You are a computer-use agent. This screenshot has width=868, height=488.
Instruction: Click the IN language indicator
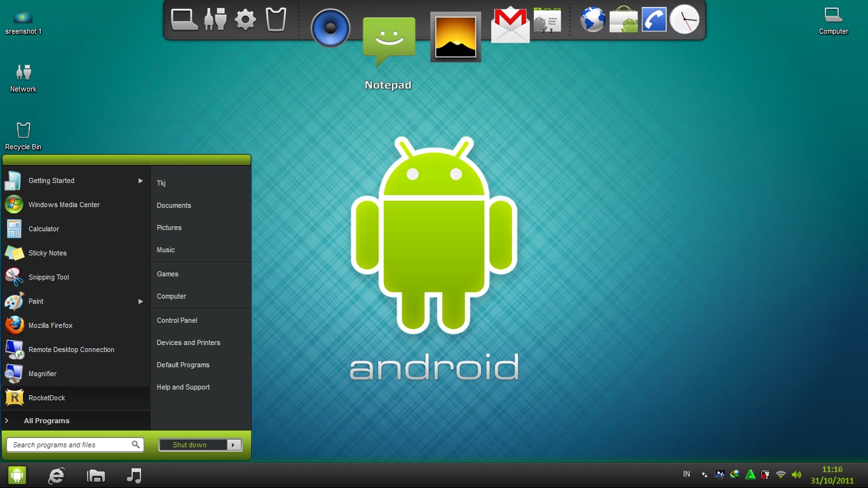point(686,474)
